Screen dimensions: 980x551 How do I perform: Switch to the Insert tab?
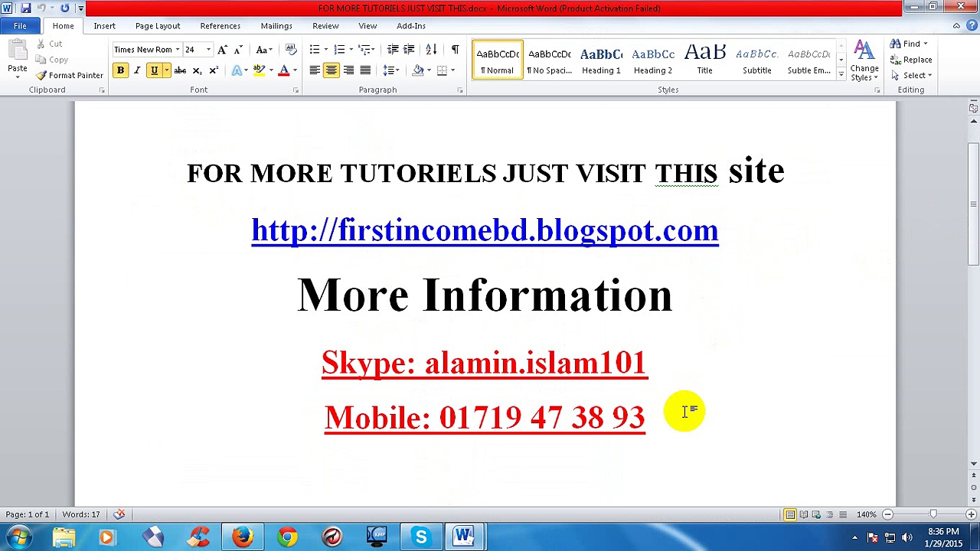(x=104, y=26)
